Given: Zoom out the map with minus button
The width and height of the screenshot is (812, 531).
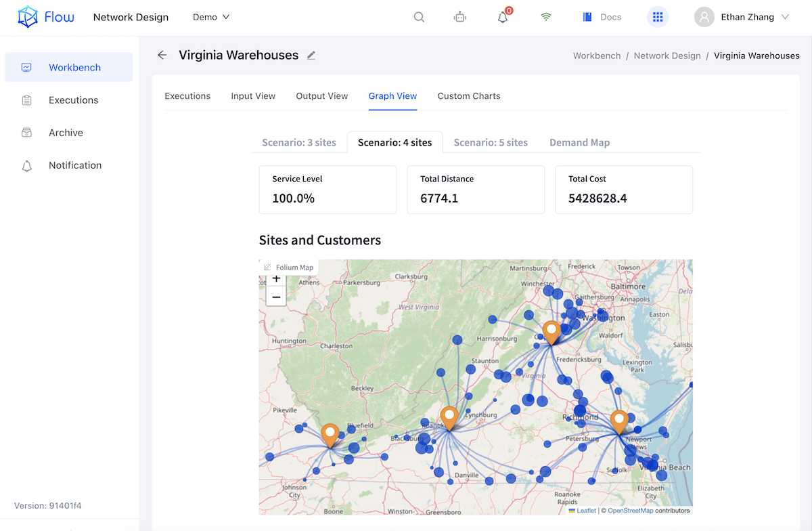Looking at the screenshot, I should point(276,297).
